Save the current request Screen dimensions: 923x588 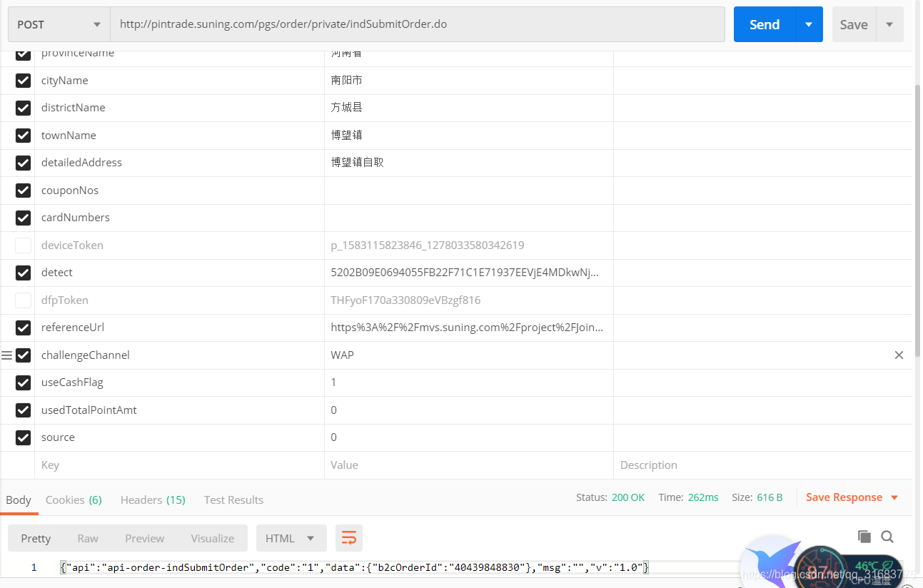tap(853, 24)
